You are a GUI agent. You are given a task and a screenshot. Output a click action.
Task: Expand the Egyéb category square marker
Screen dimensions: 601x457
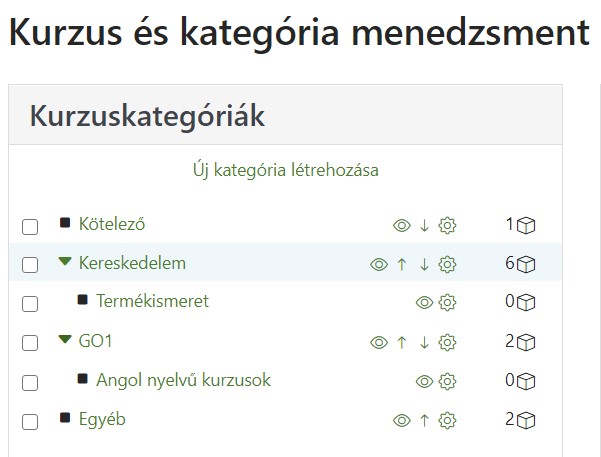click(65, 417)
